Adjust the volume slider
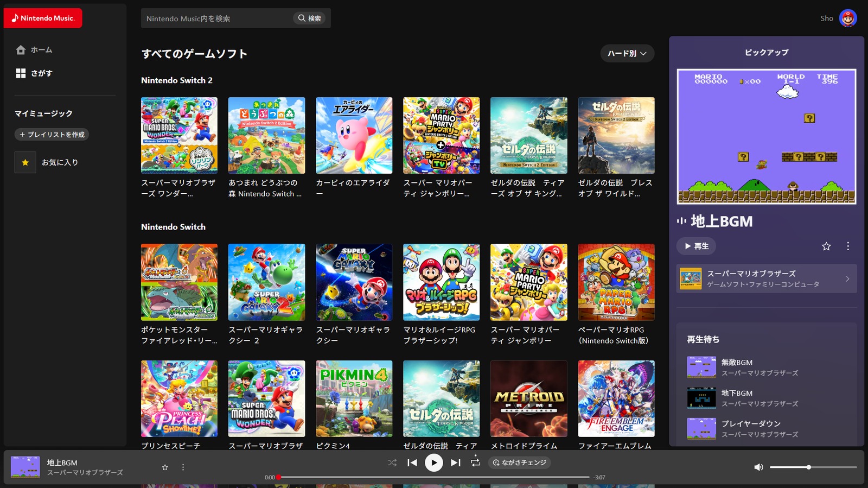The width and height of the screenshot is (868, 488). click(x=813, y=467)
